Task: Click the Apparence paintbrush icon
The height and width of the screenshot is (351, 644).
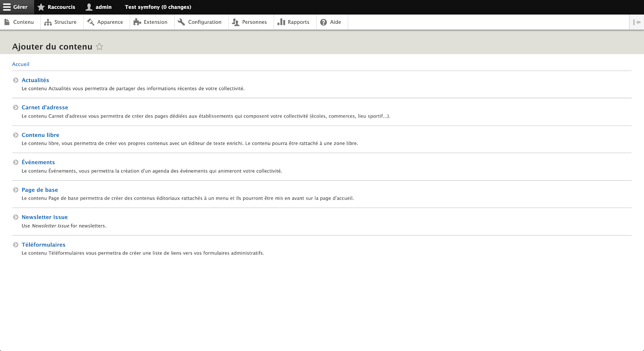Action: (91, 22)
